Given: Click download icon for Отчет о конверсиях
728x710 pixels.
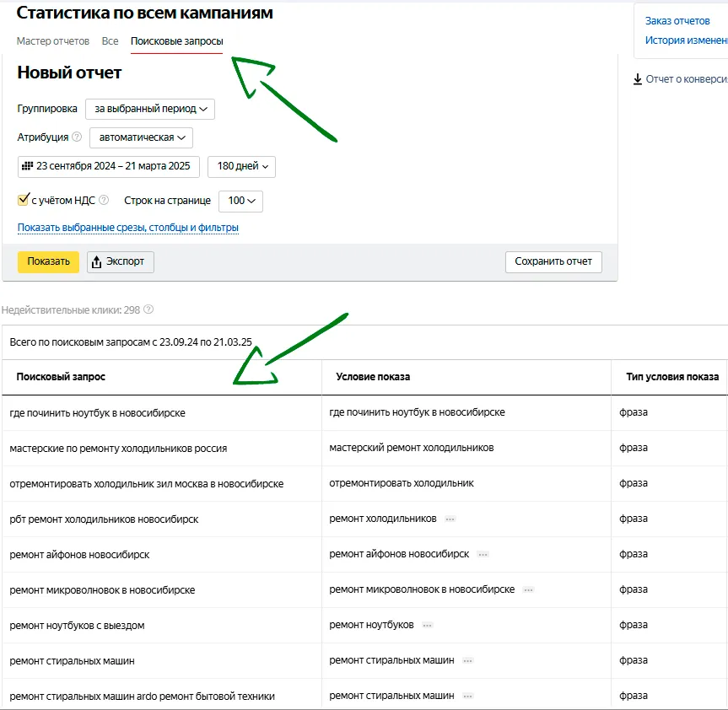Looking at the screenshot, I should pyautogui.click(x=638, y=79).
